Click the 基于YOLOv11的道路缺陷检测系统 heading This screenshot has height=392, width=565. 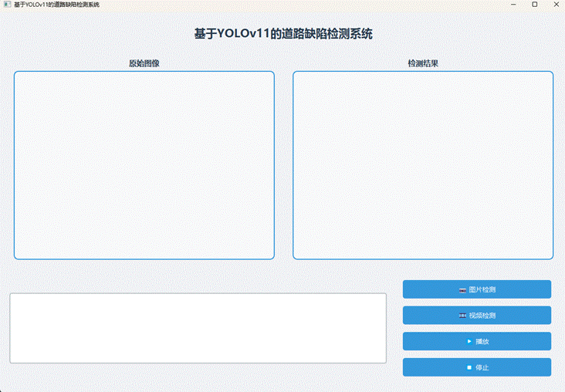point(283,34)
